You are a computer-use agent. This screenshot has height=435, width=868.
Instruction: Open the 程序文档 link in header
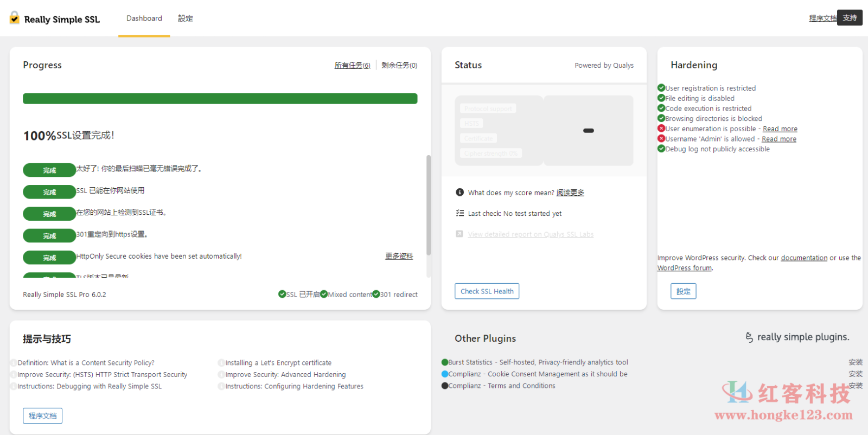[x=822, y=18]
